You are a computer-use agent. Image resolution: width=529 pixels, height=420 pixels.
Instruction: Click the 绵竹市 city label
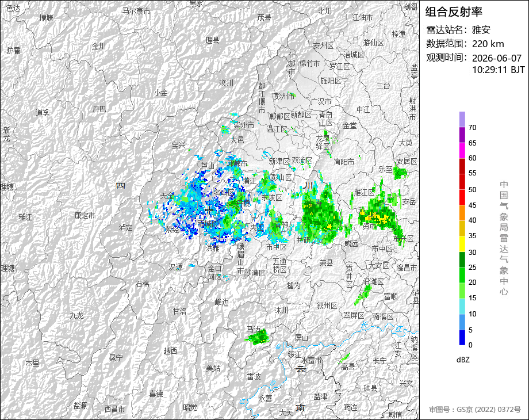[309, 63]
